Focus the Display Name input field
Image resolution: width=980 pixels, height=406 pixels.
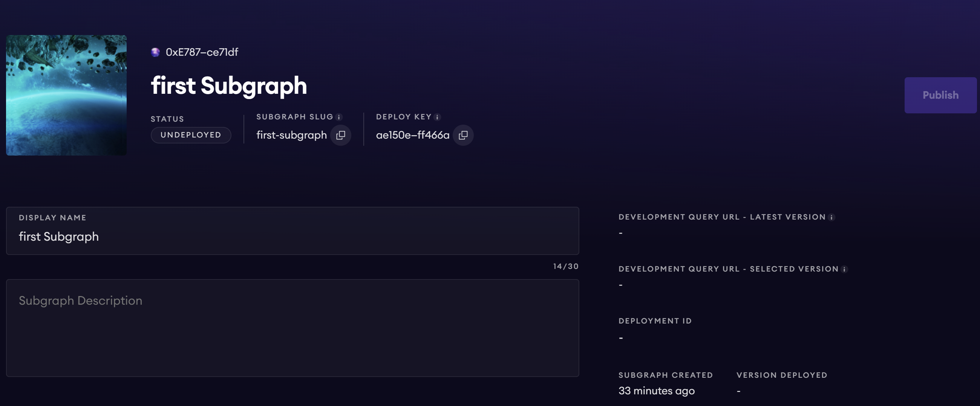pyautogui.click(x=292, y=237)
